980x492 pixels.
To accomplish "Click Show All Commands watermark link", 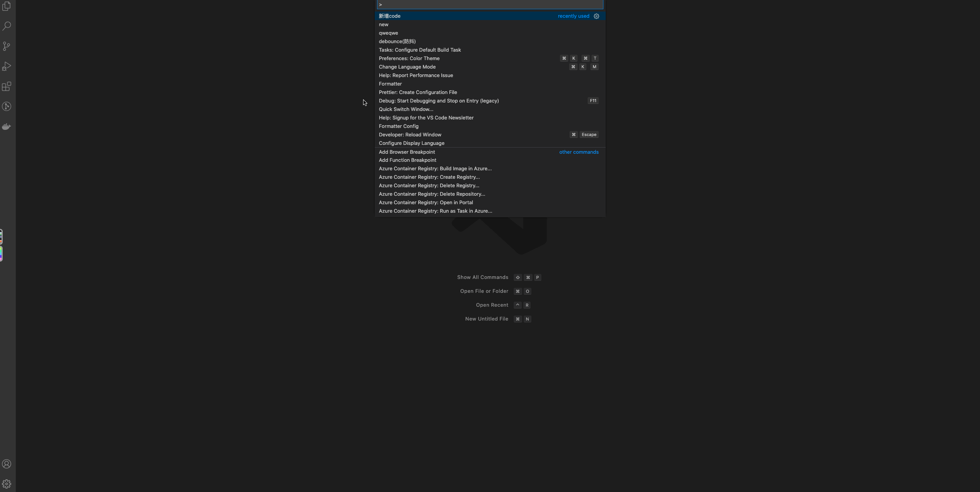I will pos(482,277).
